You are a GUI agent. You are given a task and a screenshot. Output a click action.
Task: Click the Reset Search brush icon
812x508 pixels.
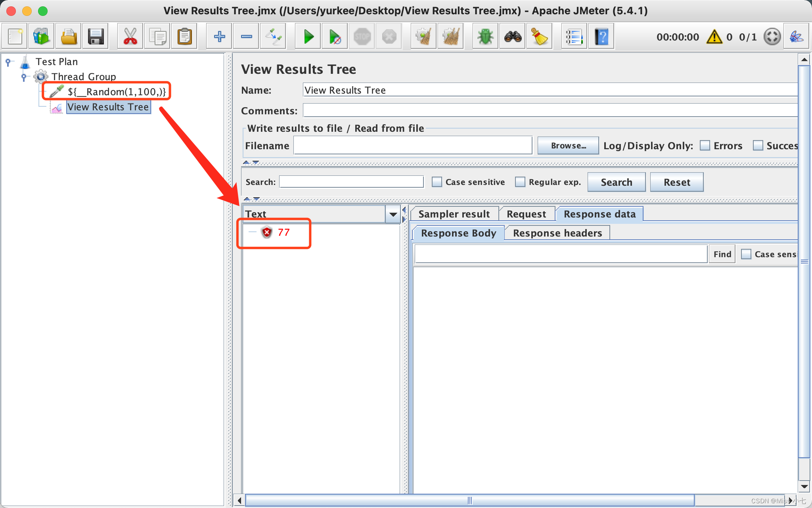click(540, 37)
